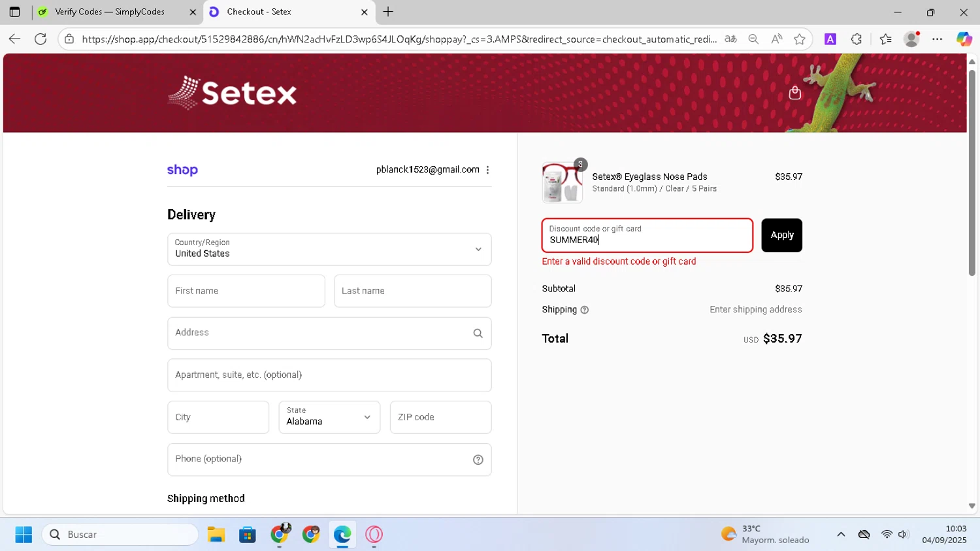Start Read aloud from address bar
This screenshot has height=551, width=980.
[x=776, y=39]
